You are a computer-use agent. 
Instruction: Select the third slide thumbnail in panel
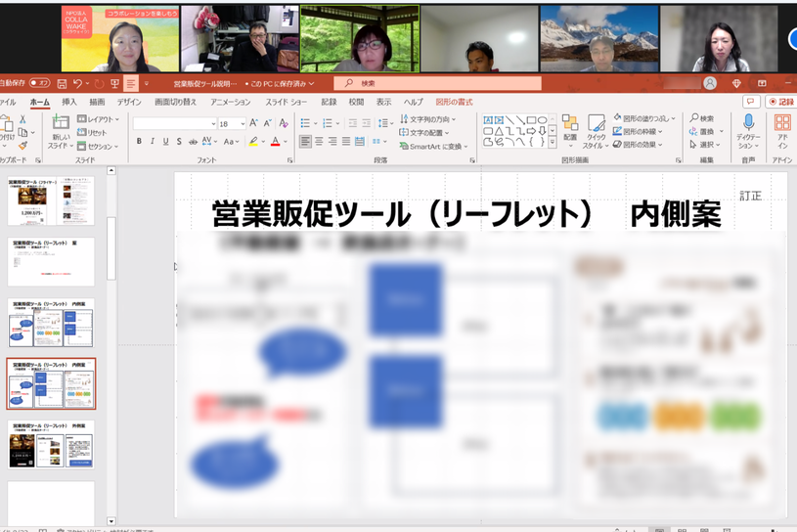pyautogui.click(x=51, y=323)
